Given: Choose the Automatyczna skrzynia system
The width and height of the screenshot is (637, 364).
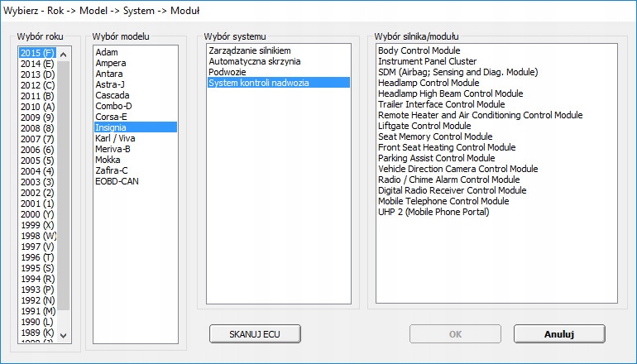Looking at the screenshot, I should coord(254,61).
